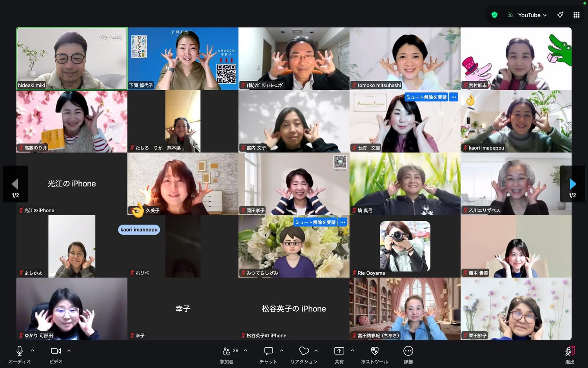Viewport: 588px width, 368px height.
Task: Open the AI companion sparkle icon
Action: click(560, 15)
